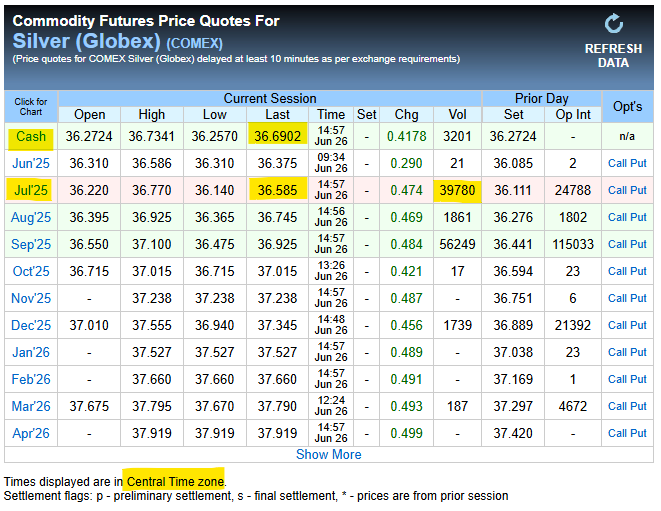Image resolution: width=661 pixels, height=511 pixels.
Task: Click the Cash last price 36.6902
Action: [277, 136]
